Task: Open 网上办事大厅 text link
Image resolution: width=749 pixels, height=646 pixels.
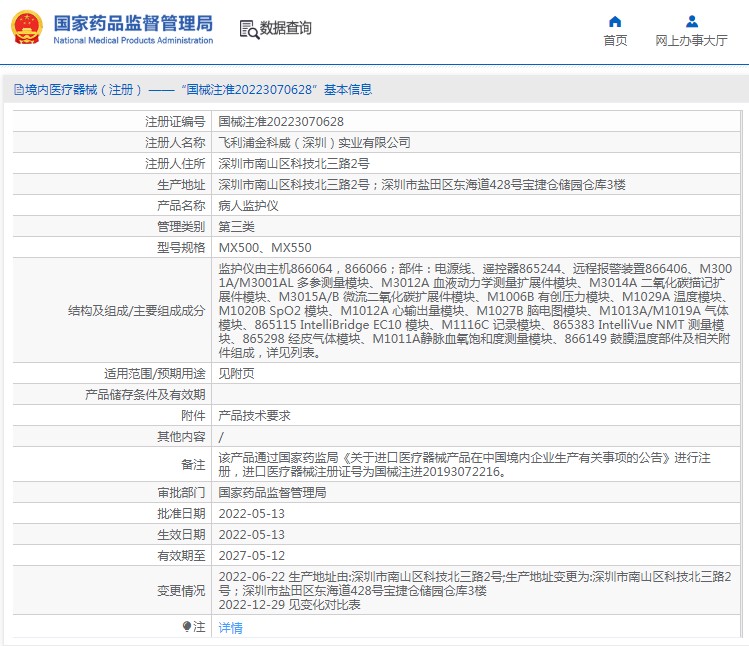Action: tap(691, 41)
